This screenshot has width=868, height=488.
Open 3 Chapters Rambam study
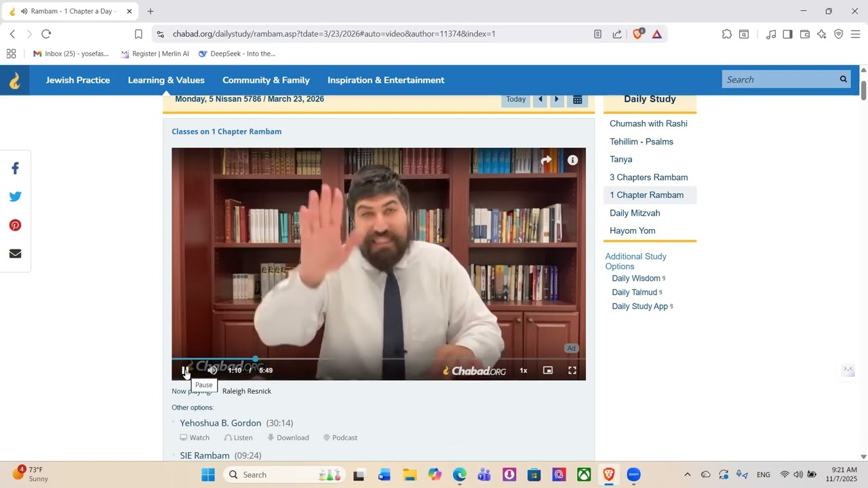coord(648,177)
